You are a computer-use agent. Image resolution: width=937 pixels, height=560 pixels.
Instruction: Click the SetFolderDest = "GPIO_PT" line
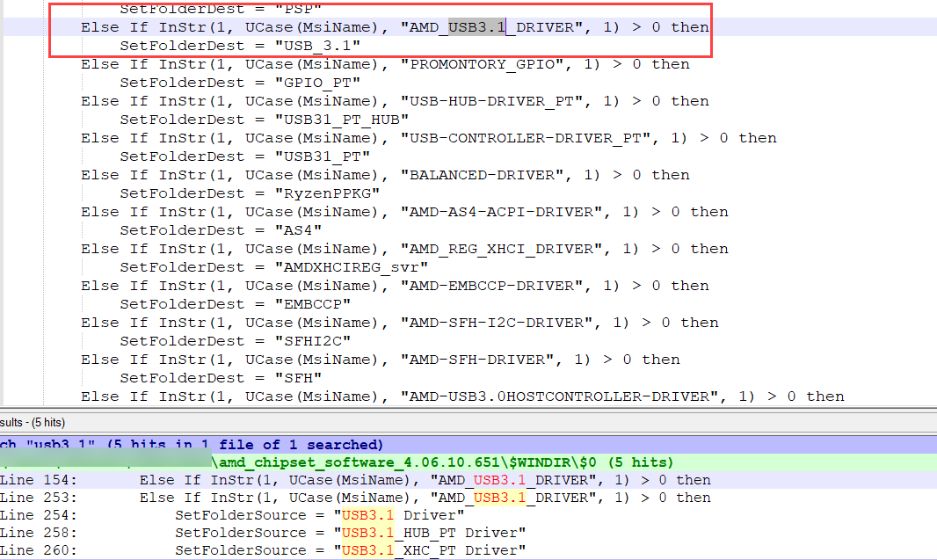240,83
